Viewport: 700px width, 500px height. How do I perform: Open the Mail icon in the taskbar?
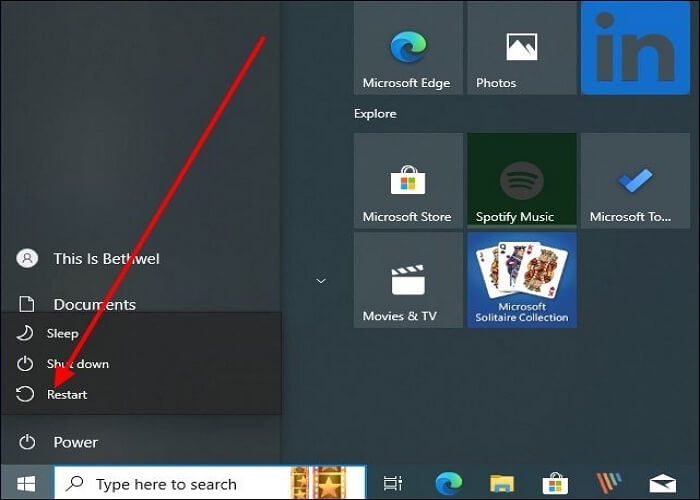pyautogui.click(x=662, y=483)
